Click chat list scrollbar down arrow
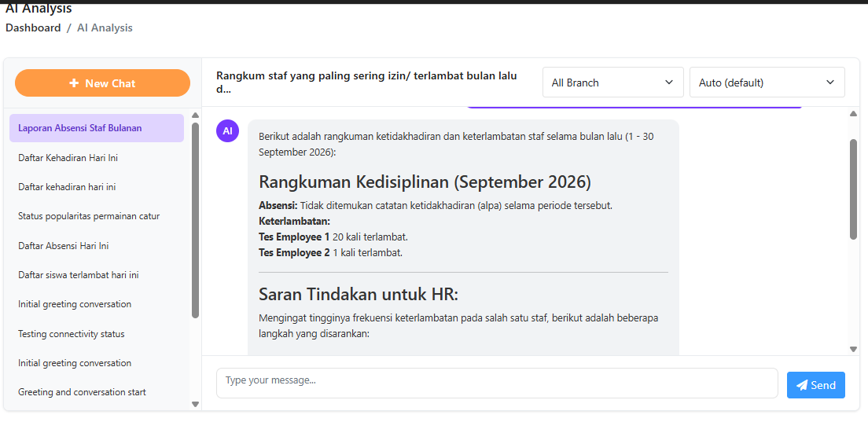Image resolution: width=868 pixels, height=422 pixels. pos(195,404)
